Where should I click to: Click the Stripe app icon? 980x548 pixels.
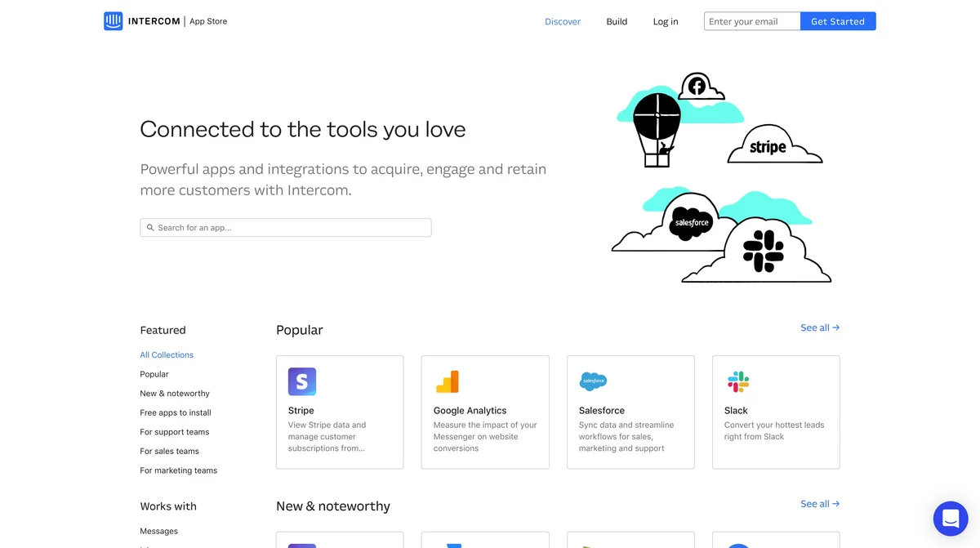(301, 381)
